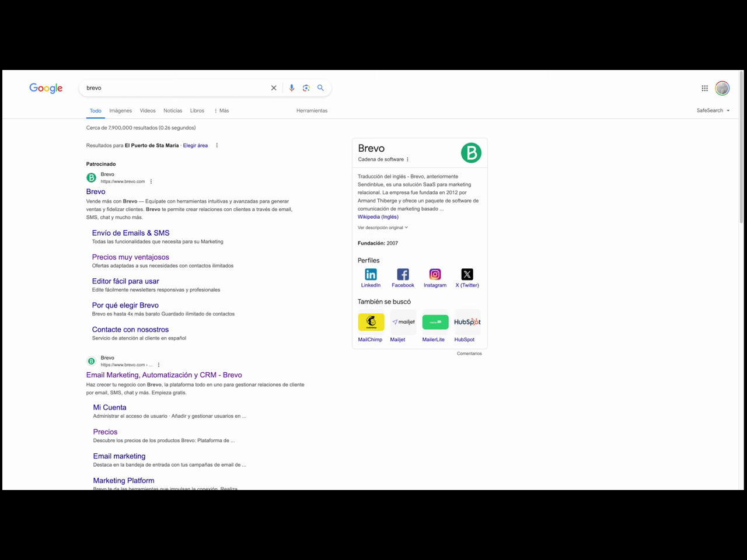Open the Precios muy ventajosos link
The image size is (747, 560).
[x=131, y=257]
